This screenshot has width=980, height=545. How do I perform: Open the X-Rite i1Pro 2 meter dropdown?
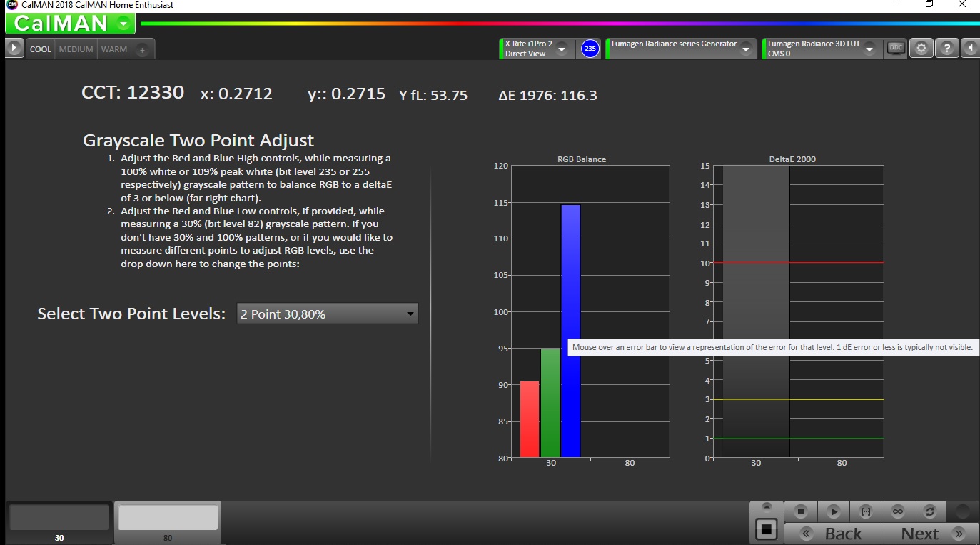pyautogui.click(x=562, y=49)
